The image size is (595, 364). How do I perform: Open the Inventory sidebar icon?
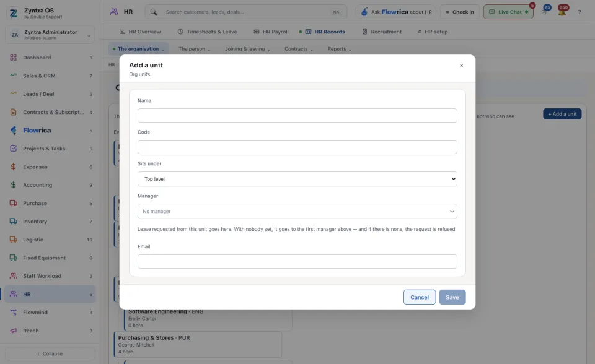pos(13,222)
